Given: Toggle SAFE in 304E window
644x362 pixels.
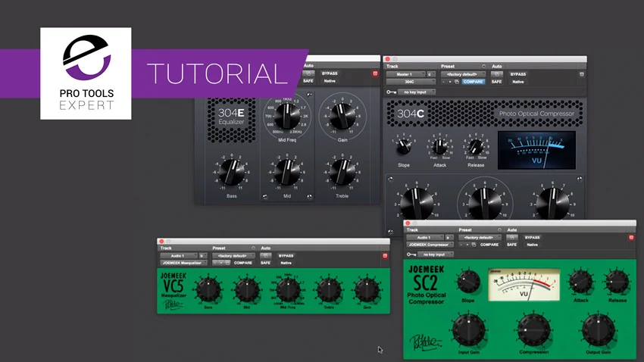Looking at the screenshot, I should [x=308, y=81].
